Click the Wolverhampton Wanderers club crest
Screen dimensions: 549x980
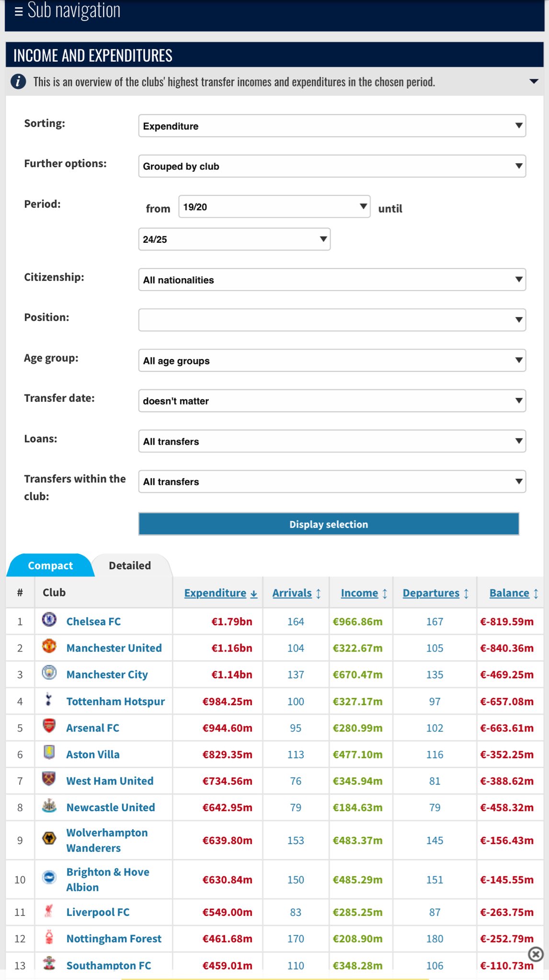coord(49,838)
